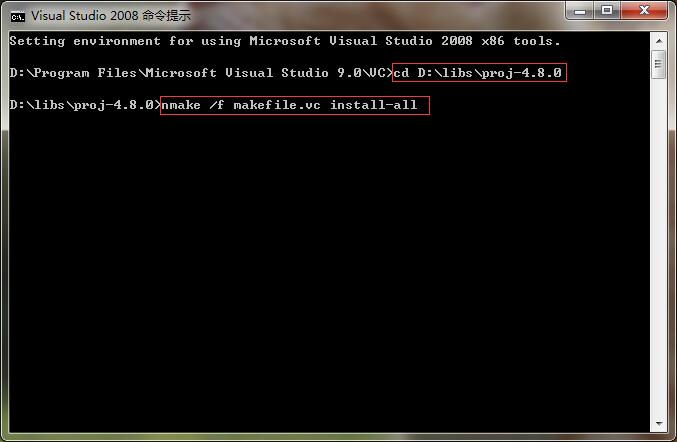
Task: Click the scrollbar down arrow
Action: [658, 423]
